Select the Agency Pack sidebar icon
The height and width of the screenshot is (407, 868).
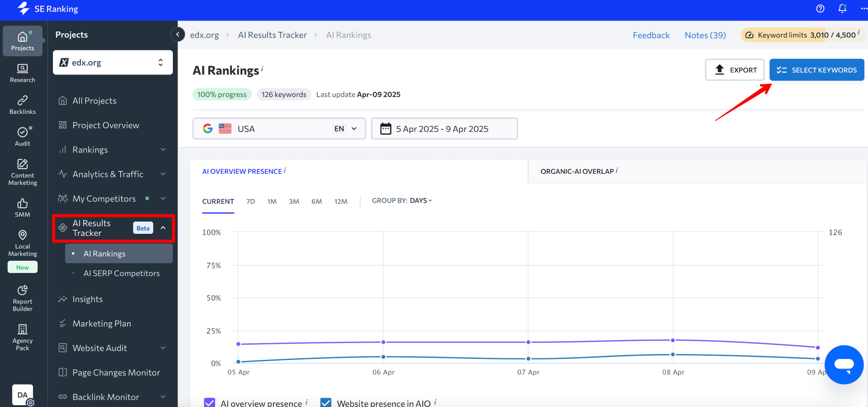coord(22,336)
